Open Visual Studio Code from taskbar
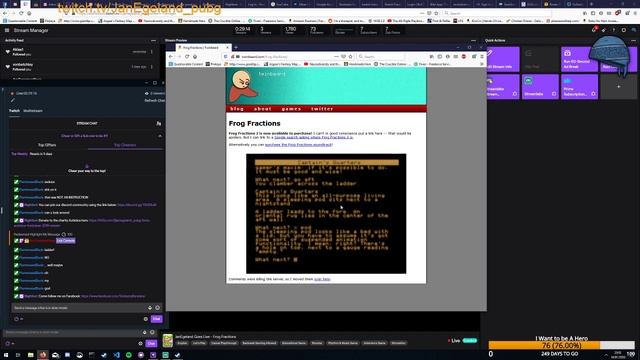Viewport: 640px width, 360px height. (116, 355)
